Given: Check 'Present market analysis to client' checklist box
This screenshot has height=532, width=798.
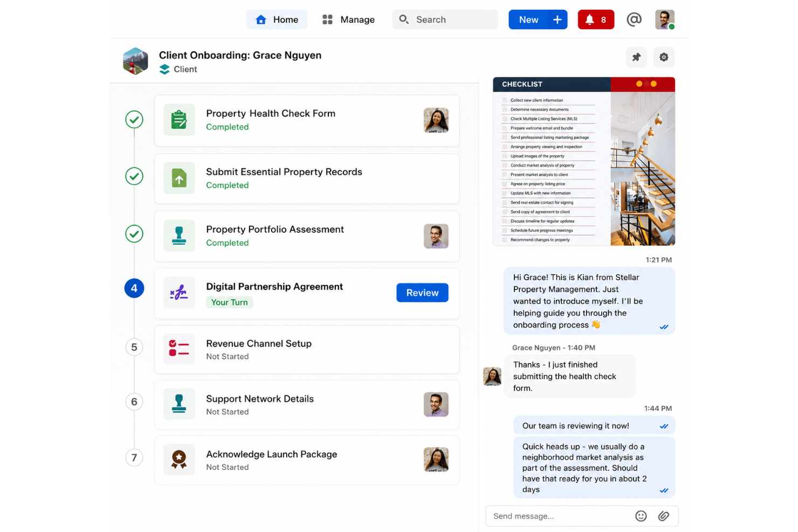Looking at the screenshot, I should pyautogui.click(x=505, y=175).
